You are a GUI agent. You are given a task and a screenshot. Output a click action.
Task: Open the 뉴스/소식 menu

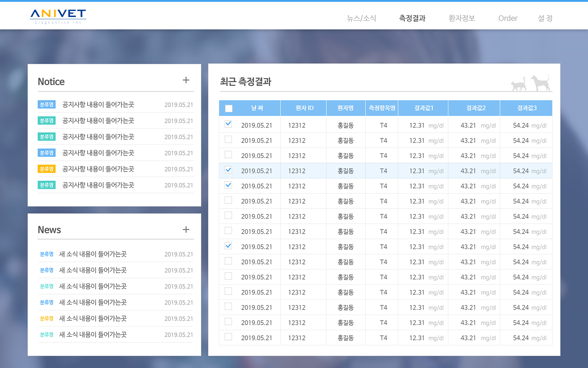click(362, 18)
